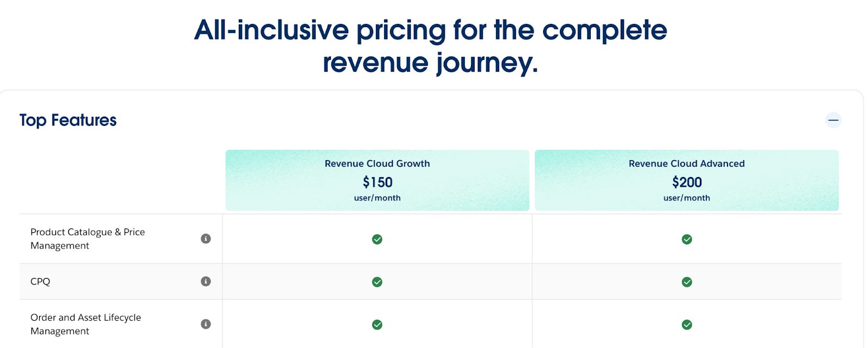Click the Product Catalogue & Price Management info icon
The image size is (868, 348).
click(x=205, y=238)
